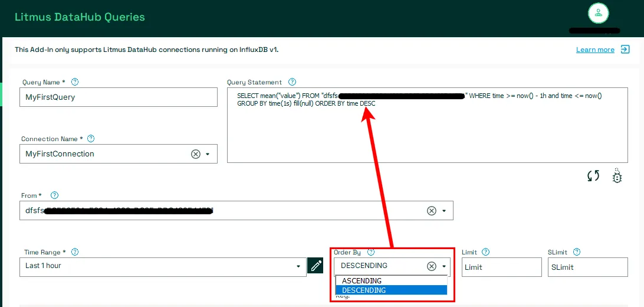The width and height of the screenshot is (644, 307).
Task: Focus the Limit input field
Action: point(502,267)
